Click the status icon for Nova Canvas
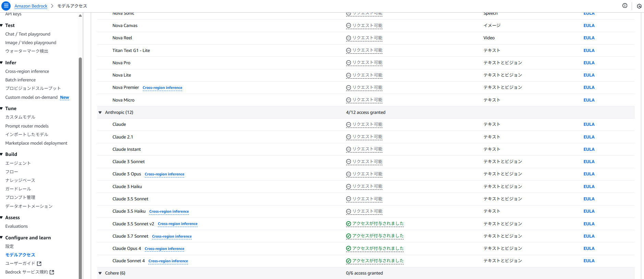Image resolution: width=644 pixels, height=279 pixels. click(349, 26)
